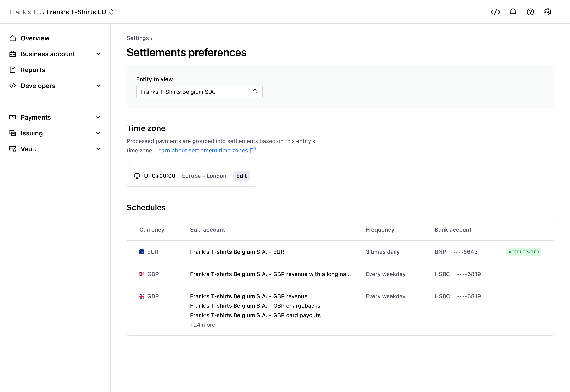The height and width of the screenshot is (392, 570).
Task: Expand the Vault chevron
Action: point(98,149)
